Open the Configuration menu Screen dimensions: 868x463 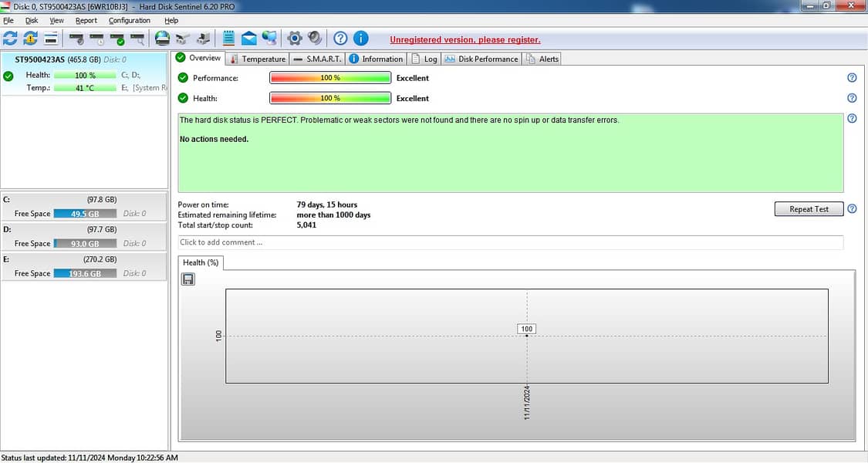pos(130,21)
